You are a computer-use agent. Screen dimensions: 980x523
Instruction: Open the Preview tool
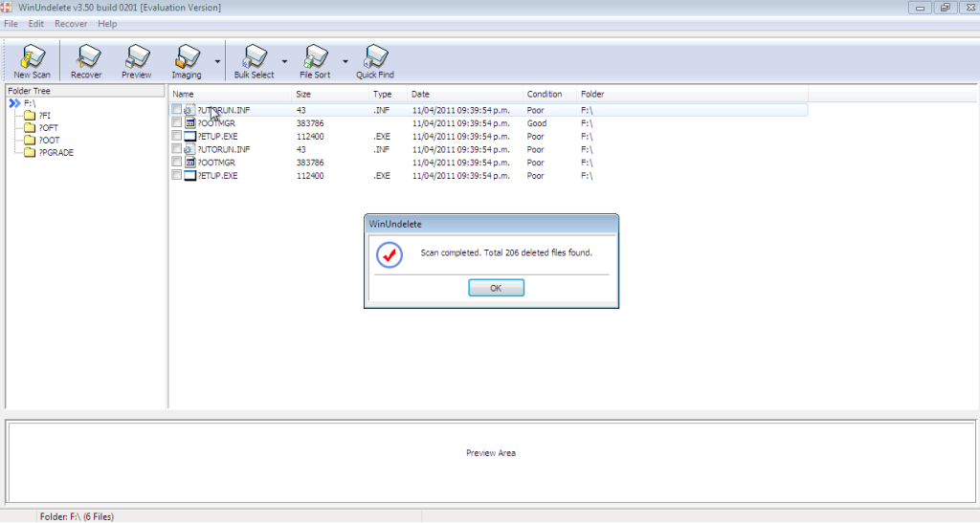point(136,59)
